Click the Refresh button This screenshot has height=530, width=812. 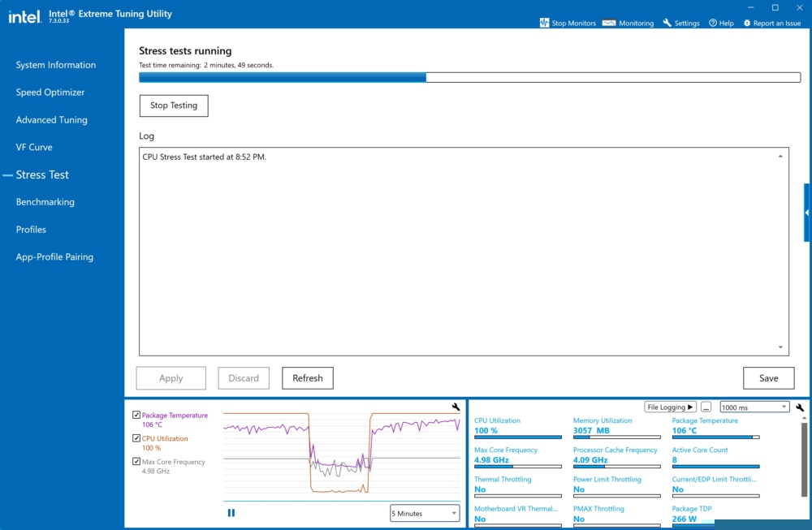pos(308,378)
